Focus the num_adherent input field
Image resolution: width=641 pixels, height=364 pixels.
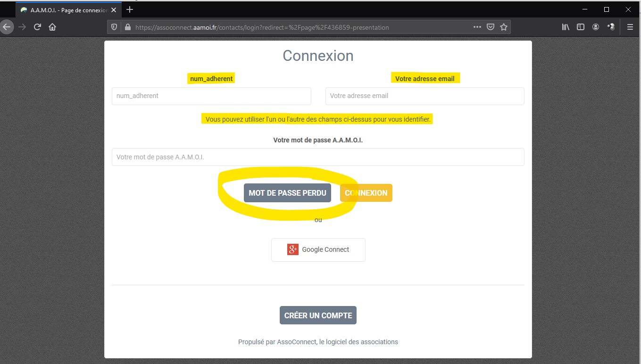tap(211, 96)
